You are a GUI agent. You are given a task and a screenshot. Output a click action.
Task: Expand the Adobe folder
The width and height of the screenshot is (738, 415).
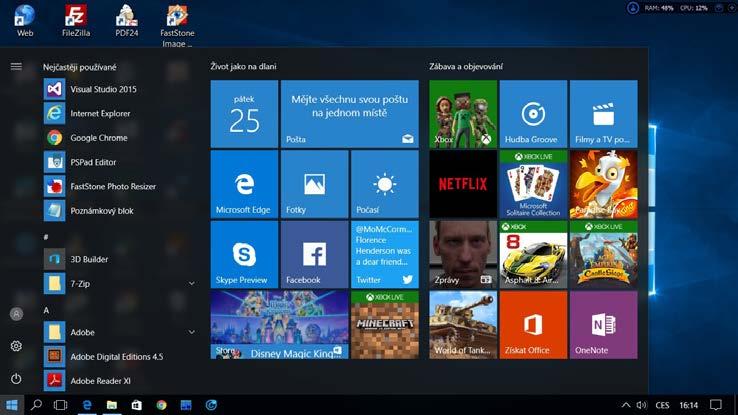coord(192,332)
